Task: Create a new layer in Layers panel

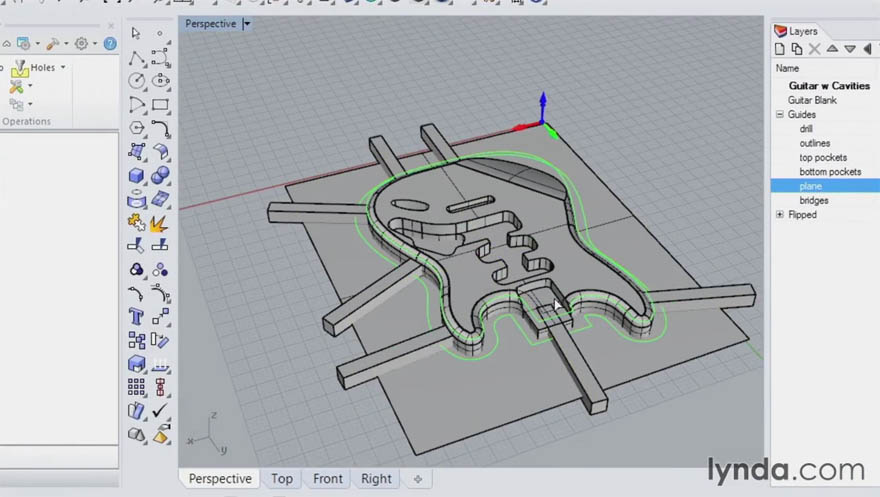Action: pyautogui.click(x=780, y=49)
